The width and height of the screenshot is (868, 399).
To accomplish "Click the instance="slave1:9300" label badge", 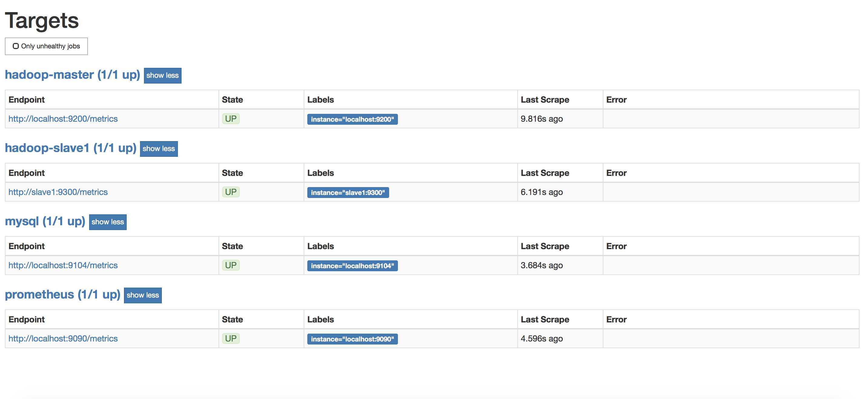I will coord(348,193).
